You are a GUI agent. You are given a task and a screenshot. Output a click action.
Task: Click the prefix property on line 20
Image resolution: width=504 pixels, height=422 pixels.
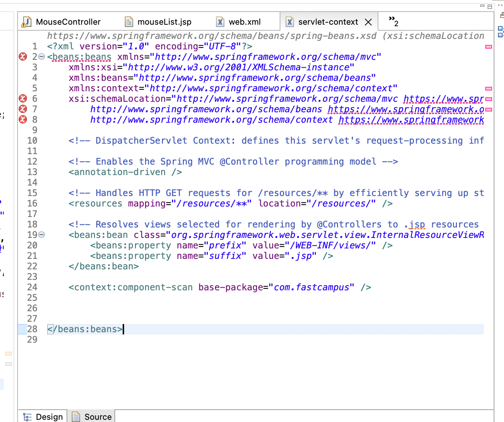coord(242,245)
